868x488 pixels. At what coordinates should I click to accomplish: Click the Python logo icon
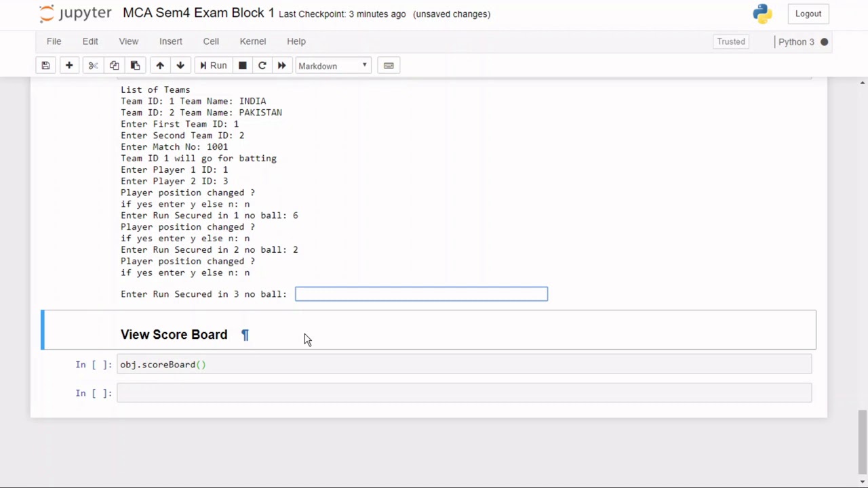point(762,14)
